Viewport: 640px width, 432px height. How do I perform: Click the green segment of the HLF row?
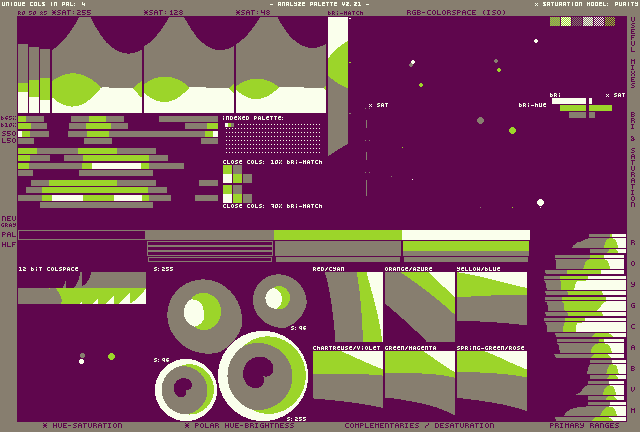(x=466, y=246)
